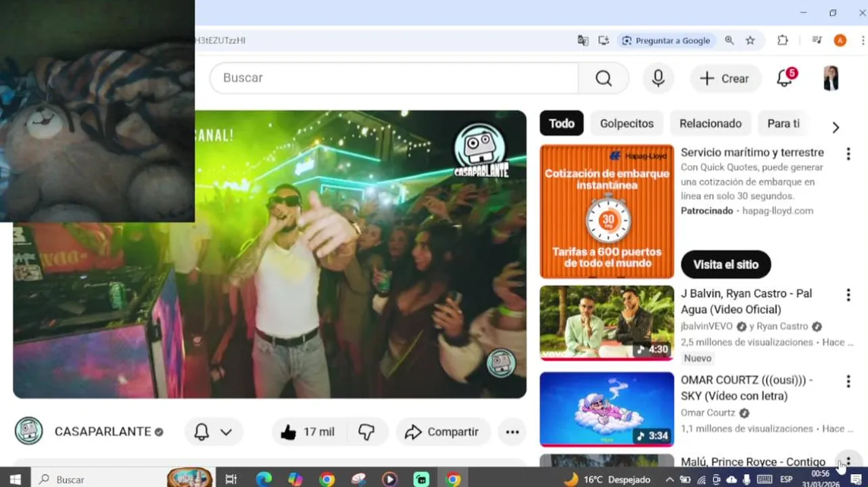868x487 pixels.
Task: Start voice search with the microphone
Action: pos(658,78)
